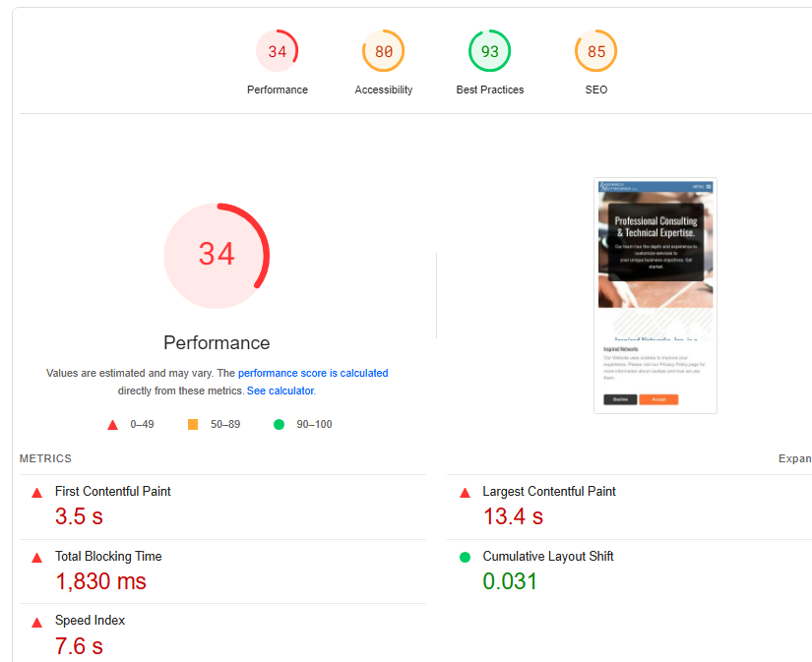Jump to the Performance category label

(x=277, y=90)
